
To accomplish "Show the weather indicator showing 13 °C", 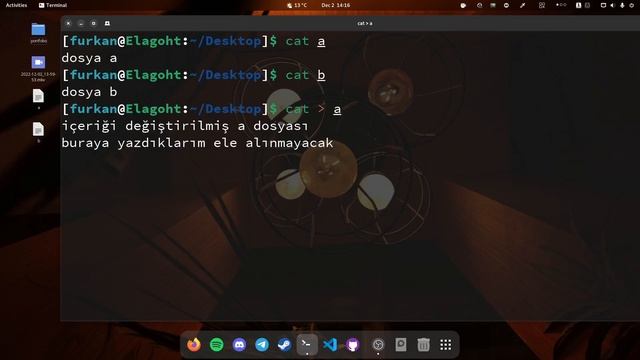I will pyautogui.click(x=297, y=5).
